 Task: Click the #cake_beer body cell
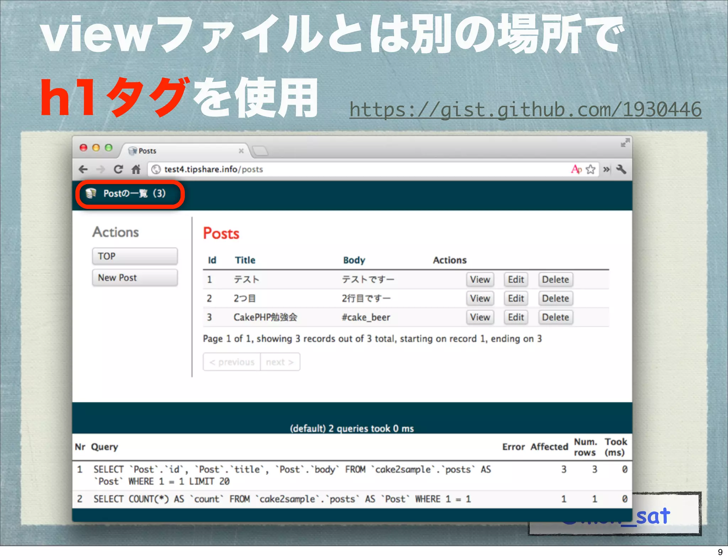tap(366, 317)
